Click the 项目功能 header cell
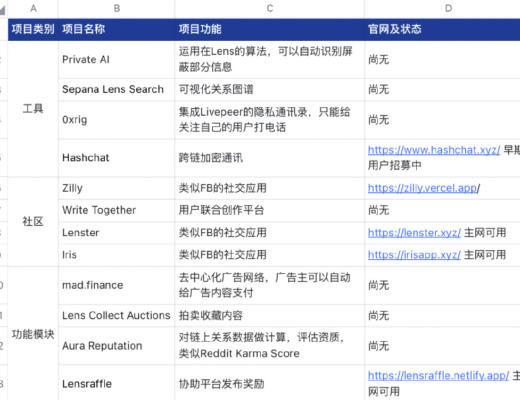The width and height of the screenshot is (520, 400). tap(270, 29)
